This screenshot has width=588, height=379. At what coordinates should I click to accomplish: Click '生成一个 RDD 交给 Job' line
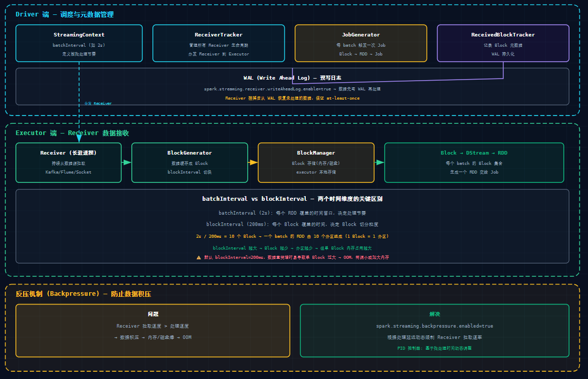(474, 172)
